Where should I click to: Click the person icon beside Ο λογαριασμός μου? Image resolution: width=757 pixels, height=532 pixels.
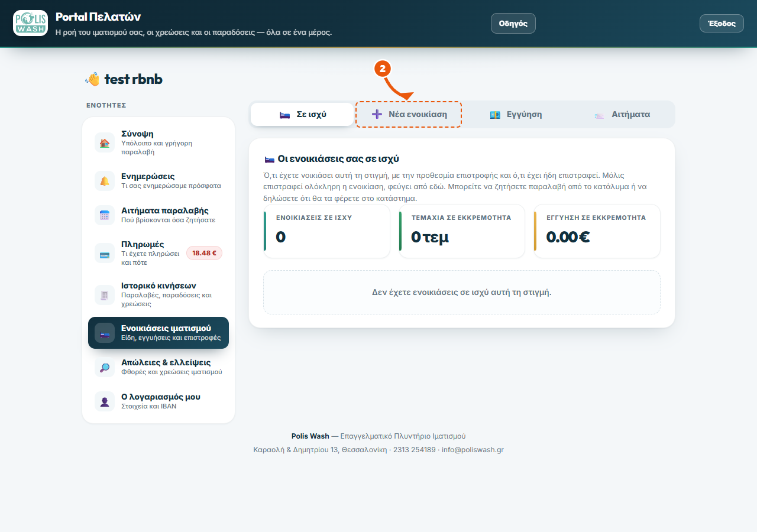105,401
